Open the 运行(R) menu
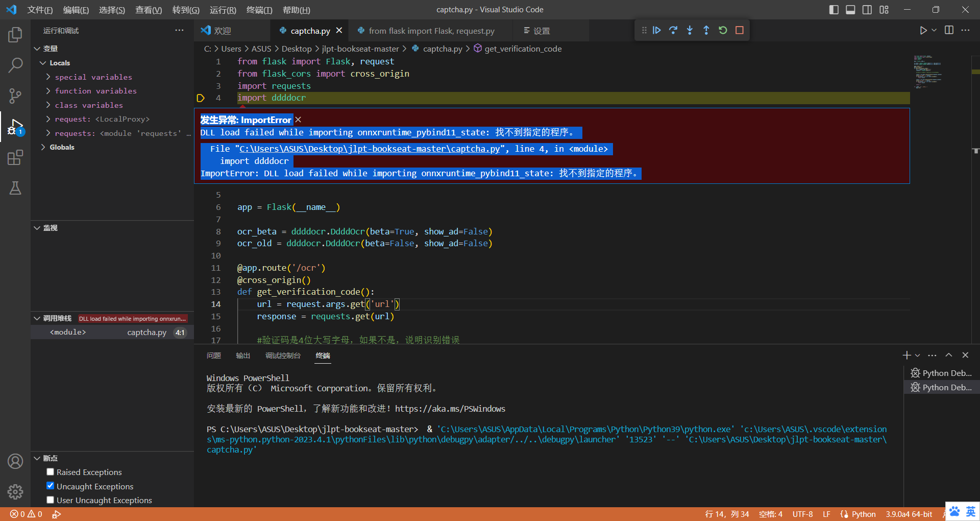 point(222,10)
